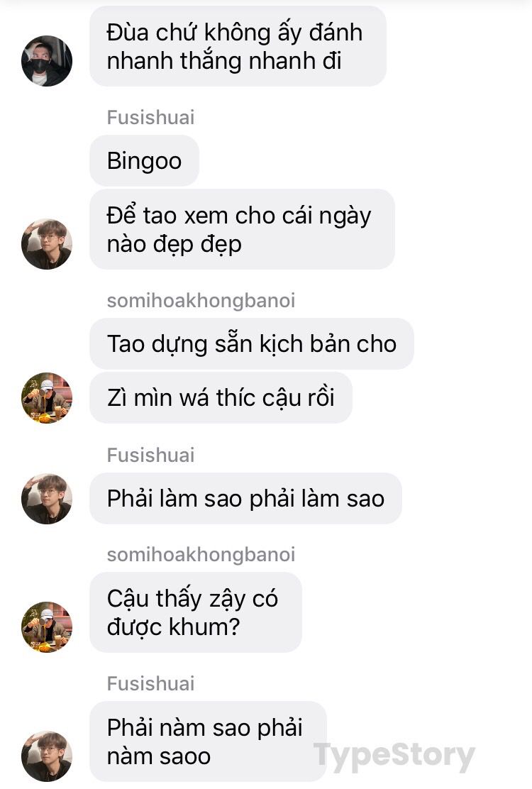Tap the 'Phải làm sao phải làm sao' message
This screenshot has height=789, width=532.
245,499
